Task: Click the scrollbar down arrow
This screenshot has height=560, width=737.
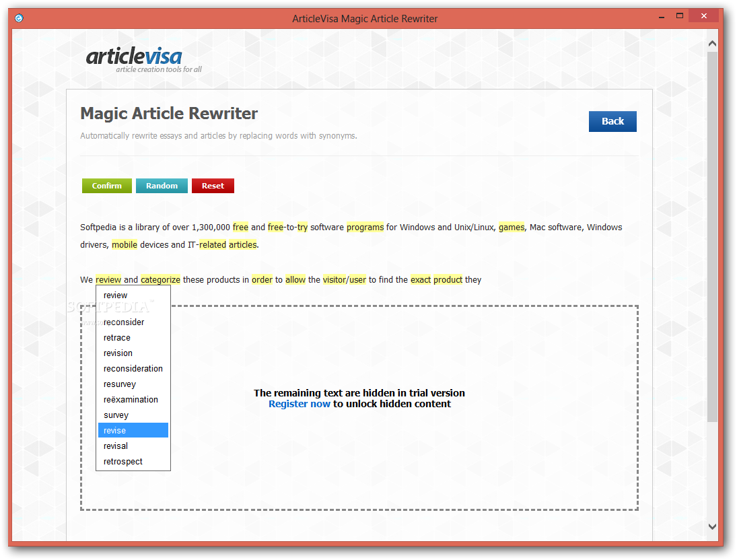Action: click(x=712, y=526)
